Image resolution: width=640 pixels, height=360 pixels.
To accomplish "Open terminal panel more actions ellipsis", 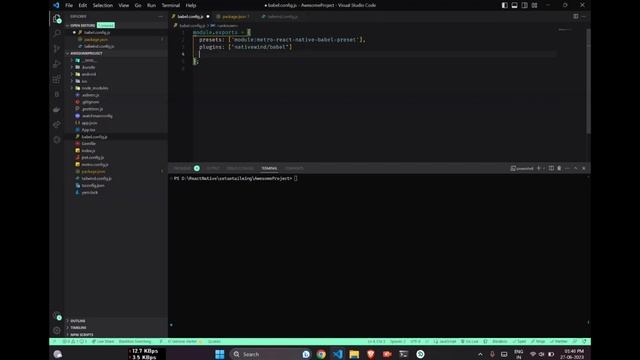I will 567,168.
